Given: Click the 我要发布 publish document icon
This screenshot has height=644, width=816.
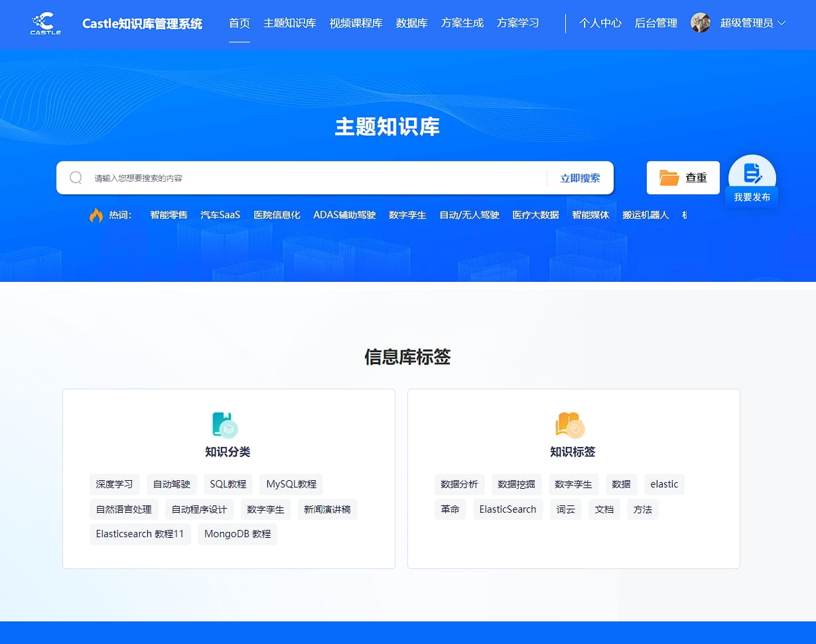Looking at the screenshot, I should point(752,174).
